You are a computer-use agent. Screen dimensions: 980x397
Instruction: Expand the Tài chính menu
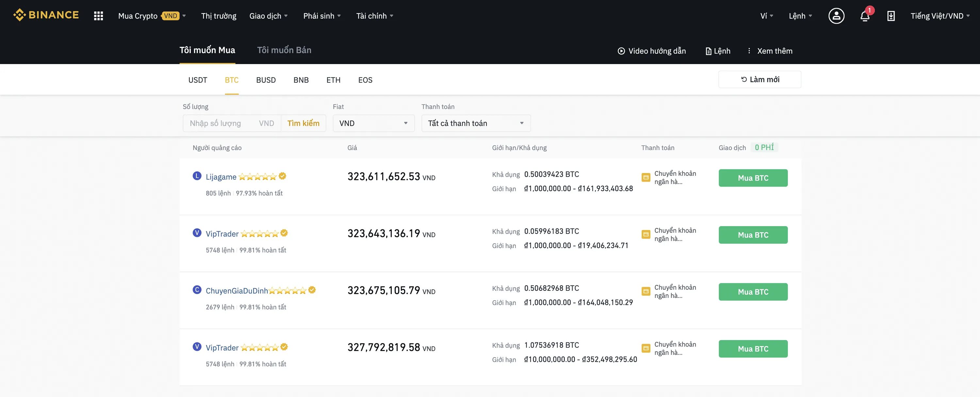coord(375,16)
